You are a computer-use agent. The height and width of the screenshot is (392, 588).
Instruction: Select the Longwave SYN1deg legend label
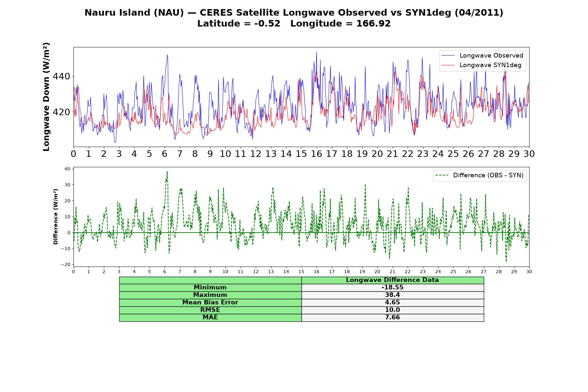coord(490,65)
